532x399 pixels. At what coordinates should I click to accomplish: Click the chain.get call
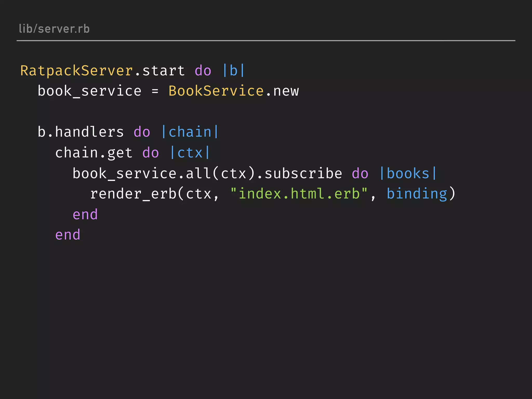pyautogui.click(x=94, y=153)
